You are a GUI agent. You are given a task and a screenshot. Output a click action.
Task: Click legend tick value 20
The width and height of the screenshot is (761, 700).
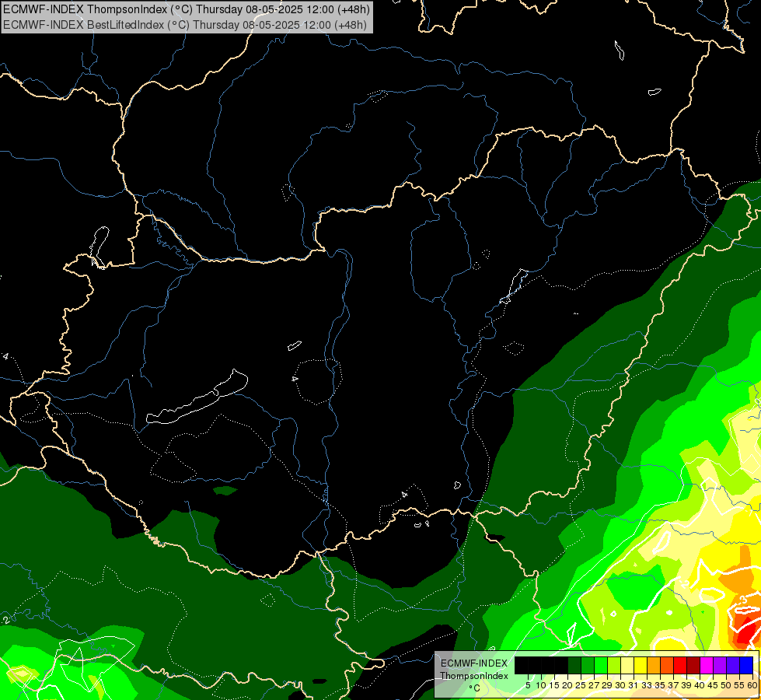pyautogui.click(x=567, y=685)
